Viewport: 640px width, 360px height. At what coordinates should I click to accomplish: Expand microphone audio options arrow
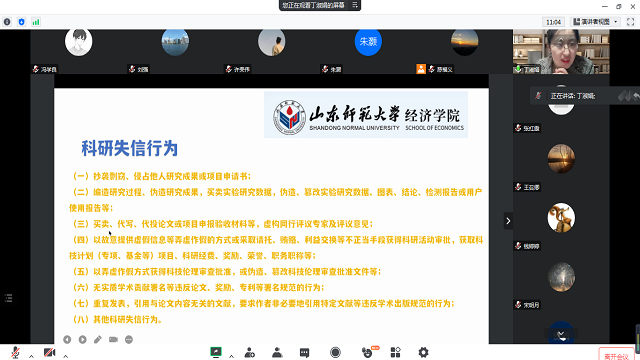click(x=31, y=356)
